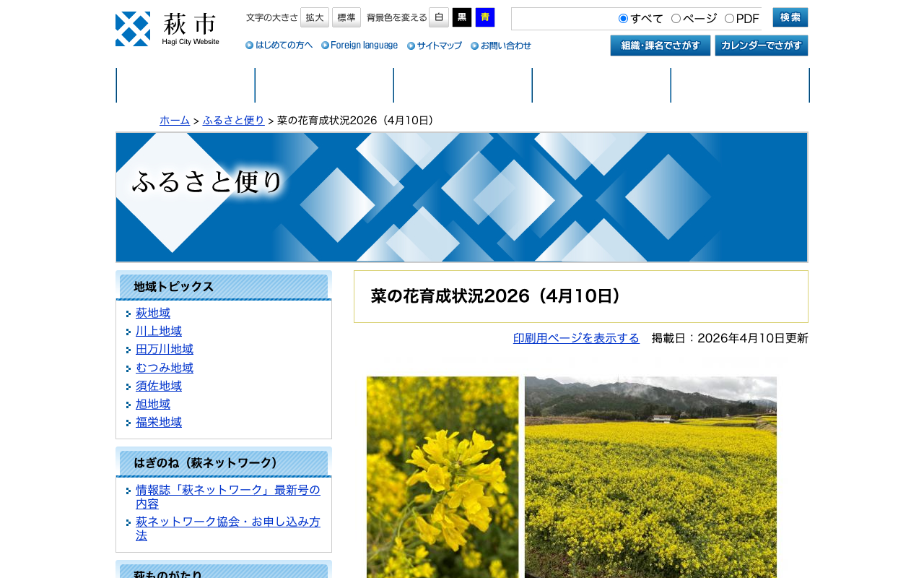Image resolution: width=924 pixels, height=578 pixels.
Task: Click the ふるさと便り banner image
Action: coord(462,197)
